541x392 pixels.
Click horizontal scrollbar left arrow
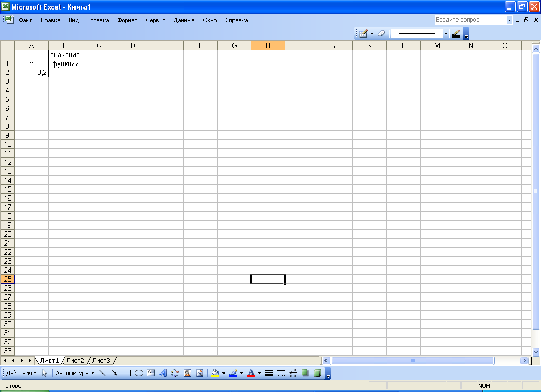327,361
